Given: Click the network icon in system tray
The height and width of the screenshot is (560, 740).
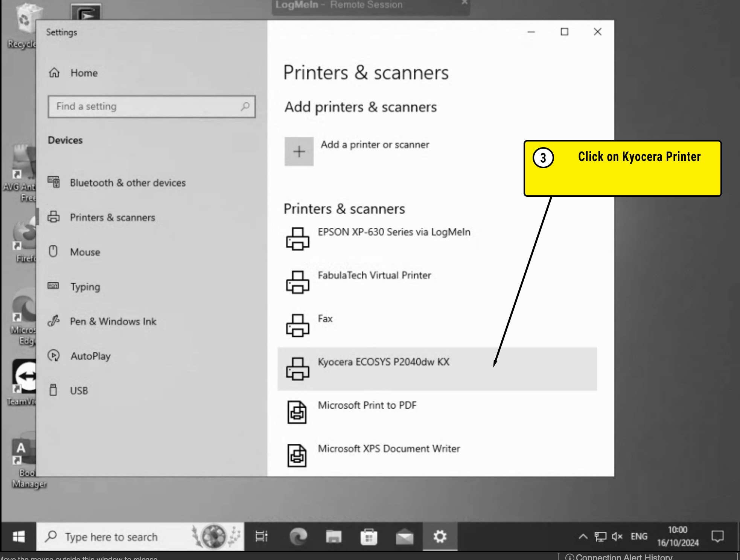Looking at the screenshot, I should 600,537.
